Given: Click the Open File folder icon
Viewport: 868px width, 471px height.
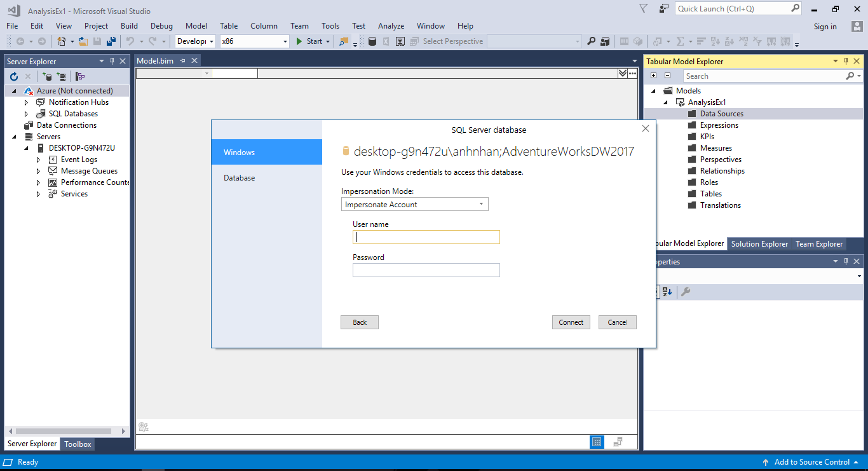Looking at the screenshot, I should pos(83,41).
